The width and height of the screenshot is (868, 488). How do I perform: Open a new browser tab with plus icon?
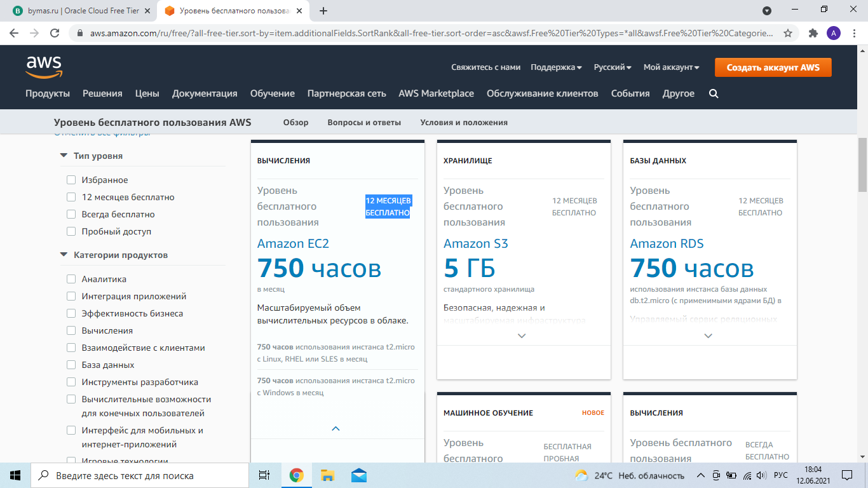323,11
